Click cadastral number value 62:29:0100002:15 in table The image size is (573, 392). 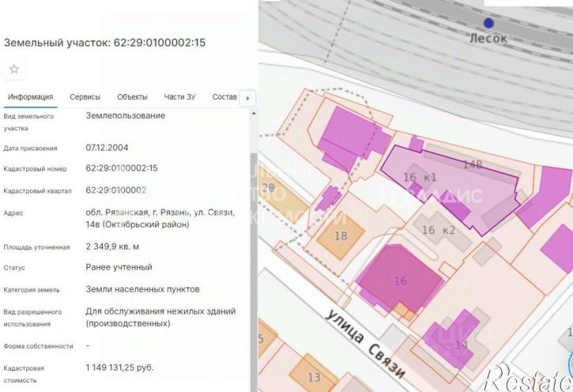point(122,168)
